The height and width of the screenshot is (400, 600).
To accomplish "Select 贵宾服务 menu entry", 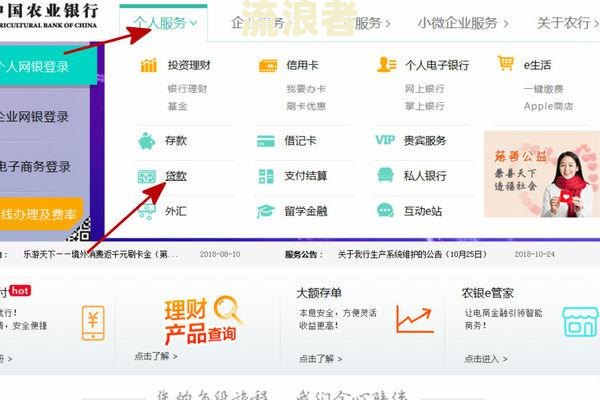I will click(x=425, y=141).
